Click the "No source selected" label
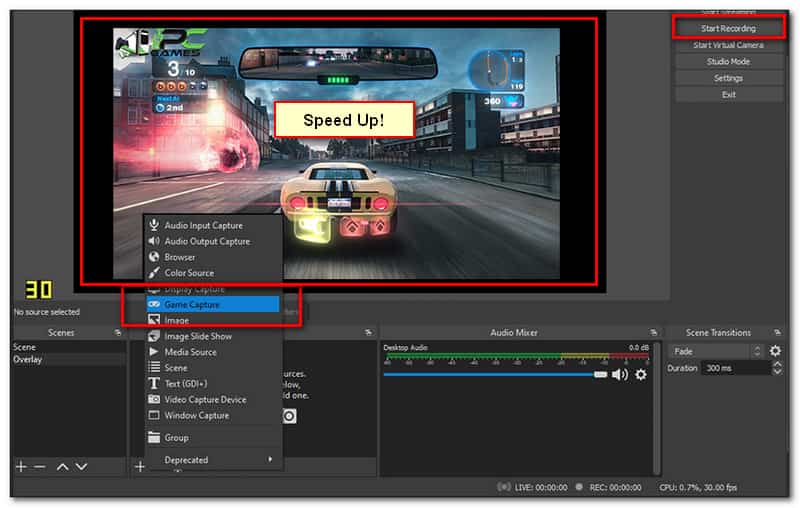Viewport: 800px width, 508px height. coord(46,312)
